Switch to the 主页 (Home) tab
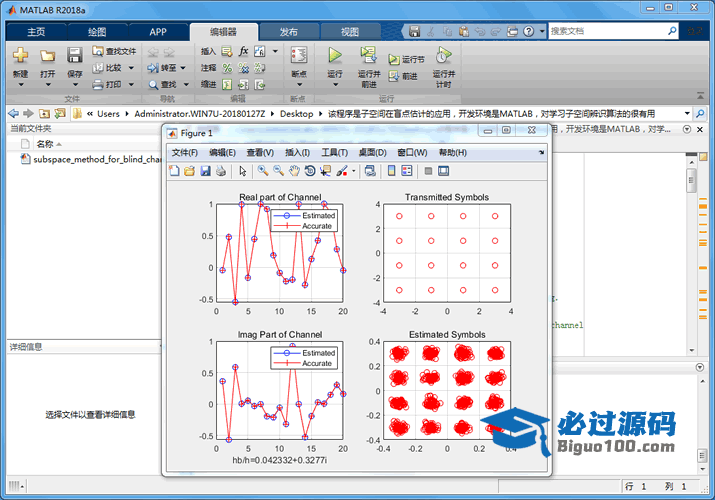This screenshot has width=715, height=500. 36,32
